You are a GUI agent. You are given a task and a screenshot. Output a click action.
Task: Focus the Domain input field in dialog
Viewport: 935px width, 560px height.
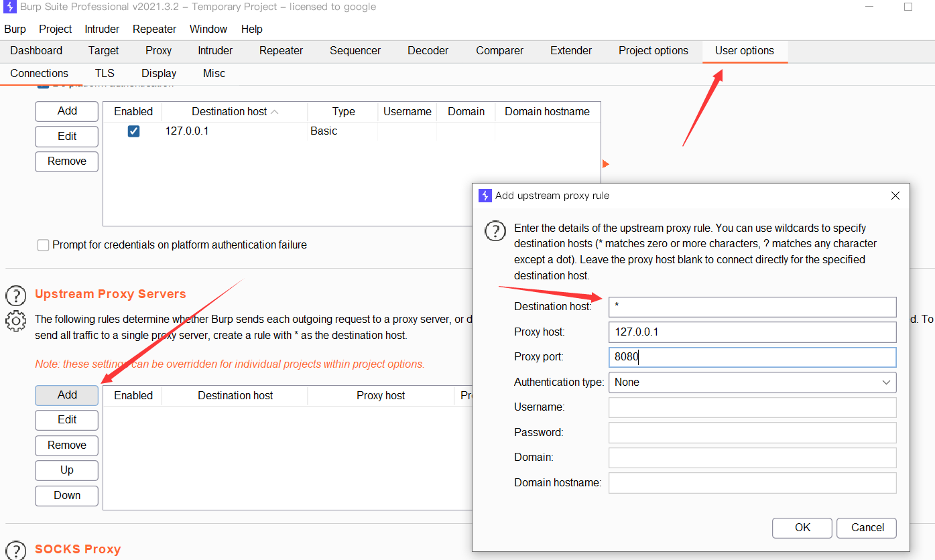[x=752, y=458]
